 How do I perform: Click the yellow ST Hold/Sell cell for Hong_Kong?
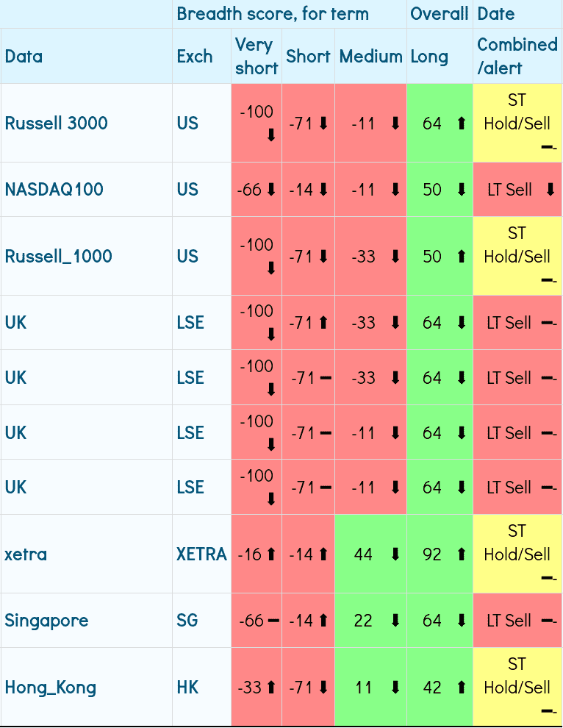pos(517,688)
